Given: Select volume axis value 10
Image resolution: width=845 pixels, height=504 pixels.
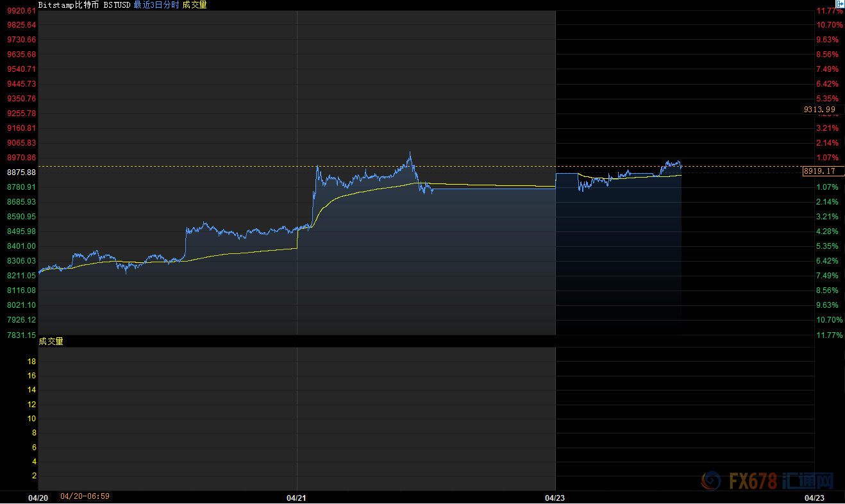Looking at the screenshot, I should (x=31, y=419).
